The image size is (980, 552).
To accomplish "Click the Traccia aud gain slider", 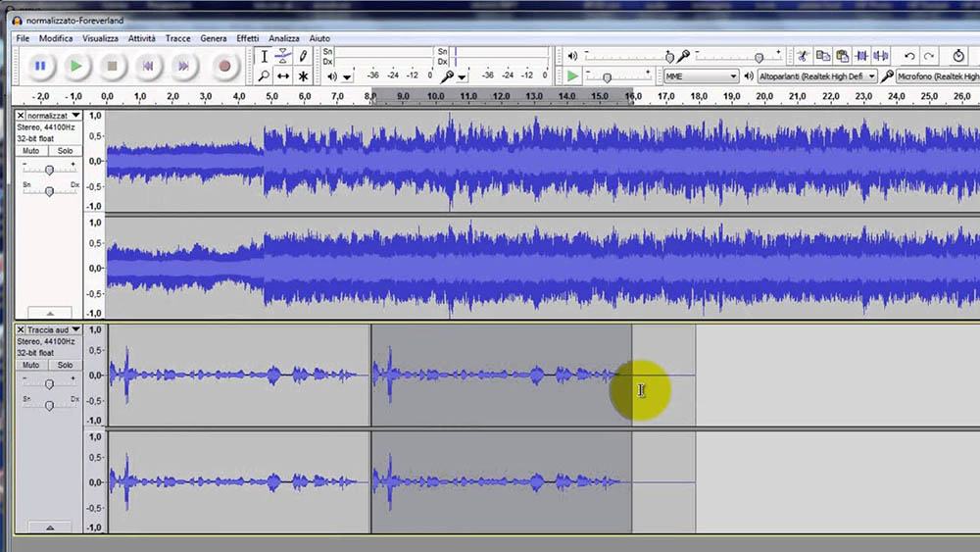I will [49, 383].
